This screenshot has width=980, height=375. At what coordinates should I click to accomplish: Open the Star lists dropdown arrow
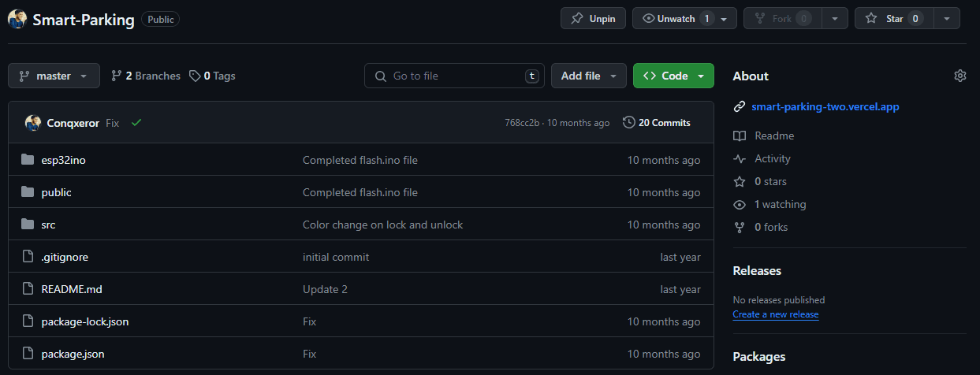point(947,18)
